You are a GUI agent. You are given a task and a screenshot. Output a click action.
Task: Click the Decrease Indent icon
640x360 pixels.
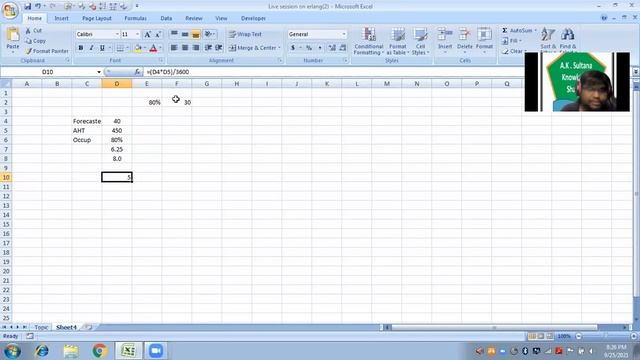coord(208,48)
